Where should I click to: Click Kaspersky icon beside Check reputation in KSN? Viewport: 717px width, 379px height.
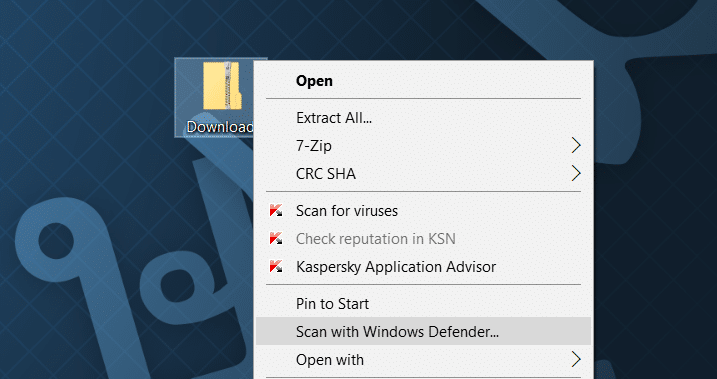pos(276,239)
